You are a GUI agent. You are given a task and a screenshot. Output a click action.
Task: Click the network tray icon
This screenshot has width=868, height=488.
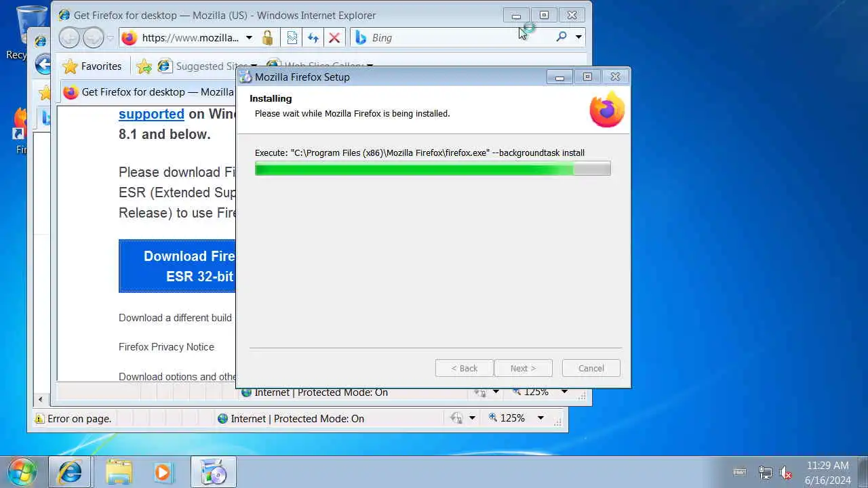(765, 472)
